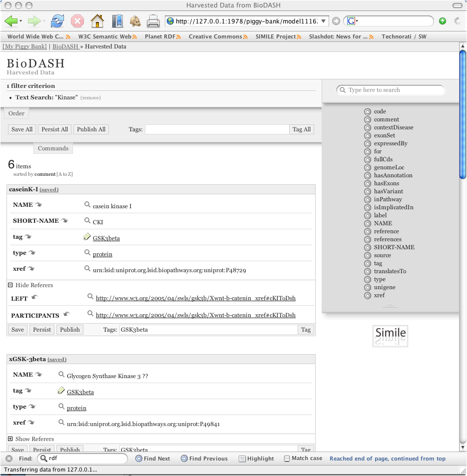Viewport: 467px width, 476px height.
Task: Toggle the Match case checkbox
Action: coord(287,459)
